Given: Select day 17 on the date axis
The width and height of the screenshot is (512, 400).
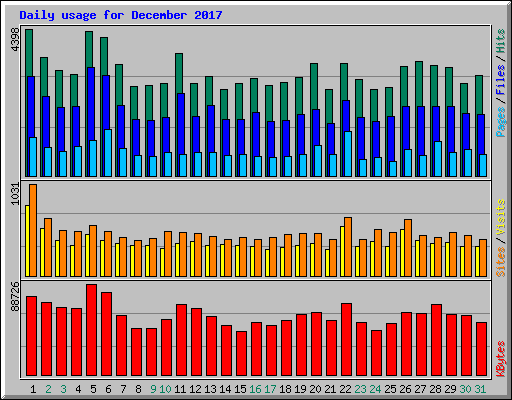Looking at the screenshot, I should point(270,389).
